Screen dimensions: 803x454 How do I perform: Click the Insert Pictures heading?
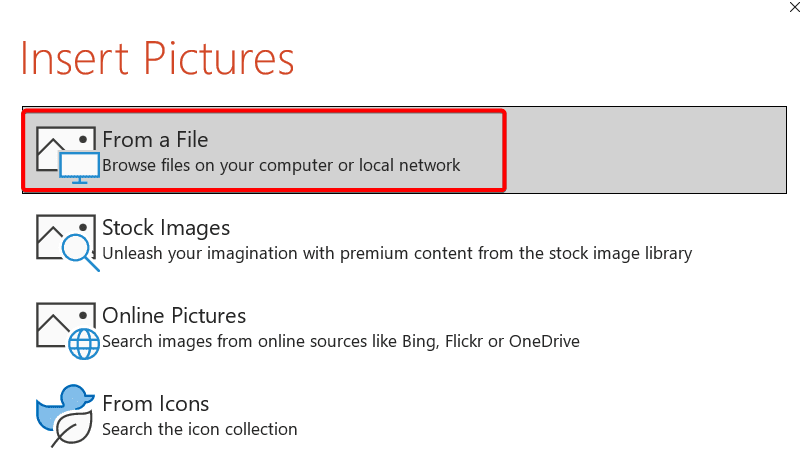(157, 59)
